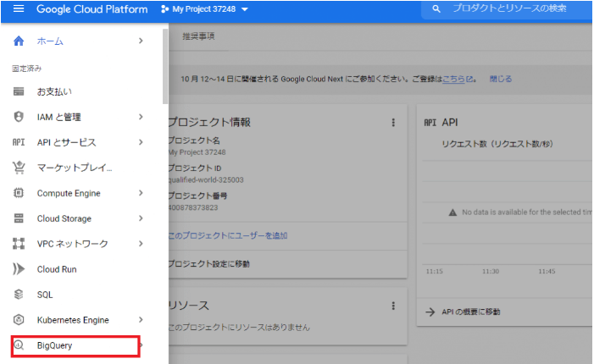Click the Cloud Storage icon
This screenshot has height=364, width=594.
tap(19, 218)
